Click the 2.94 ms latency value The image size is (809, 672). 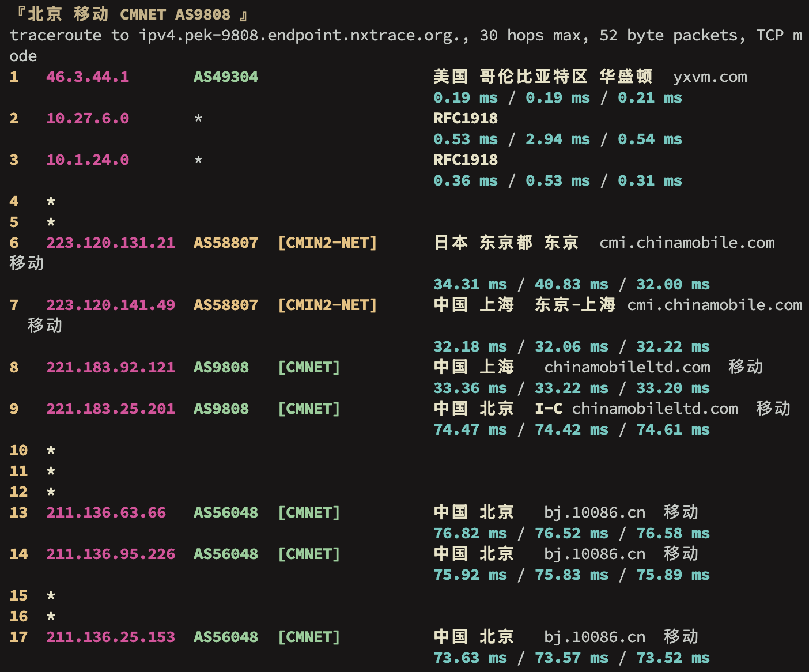point(558,139)
